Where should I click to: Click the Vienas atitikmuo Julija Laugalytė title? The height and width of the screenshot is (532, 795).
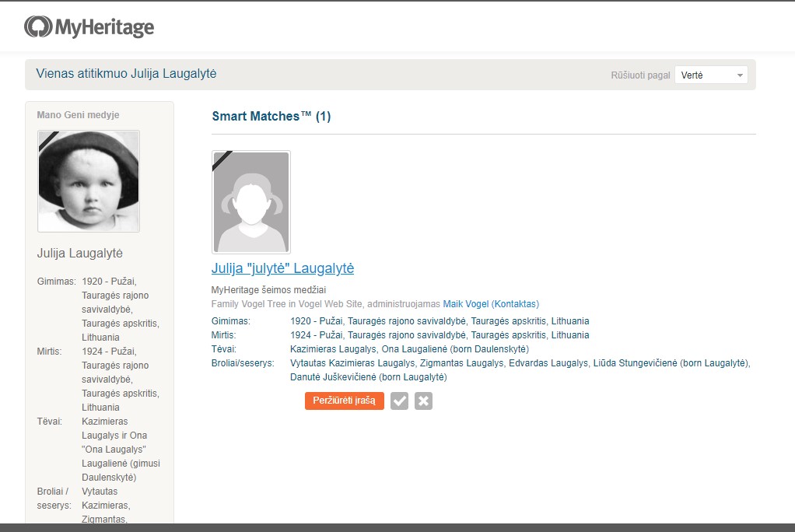point(126,74)
